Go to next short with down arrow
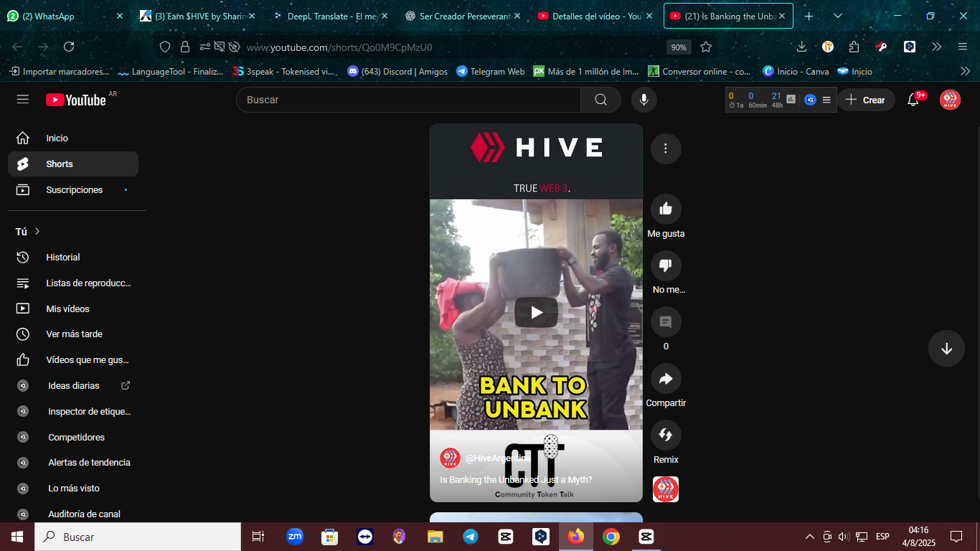 click(x=946, y=349)
